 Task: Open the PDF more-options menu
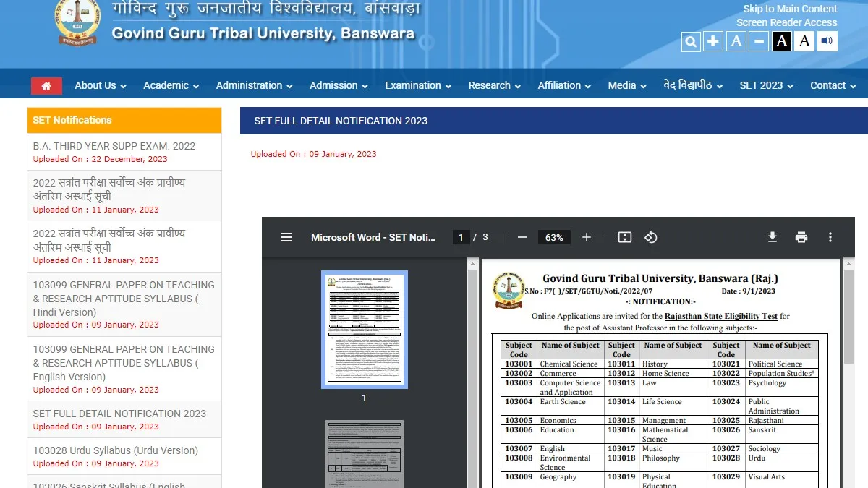coord(830,237)
